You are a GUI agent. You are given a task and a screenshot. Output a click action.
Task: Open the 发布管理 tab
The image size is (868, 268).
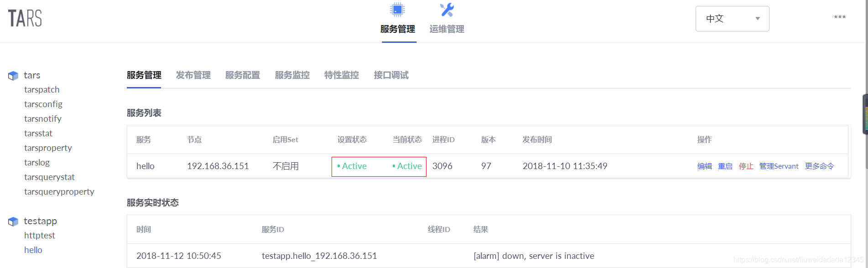(193, 75)
